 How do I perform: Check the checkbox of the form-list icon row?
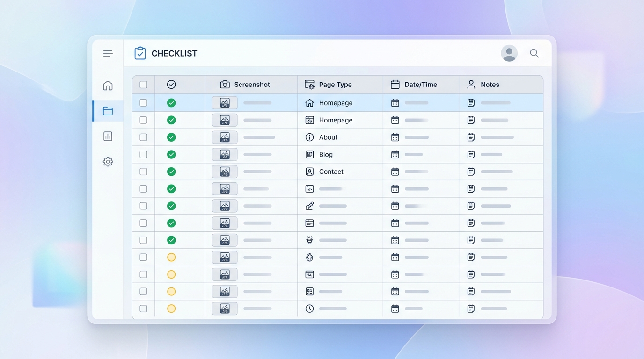coord(143,291)
